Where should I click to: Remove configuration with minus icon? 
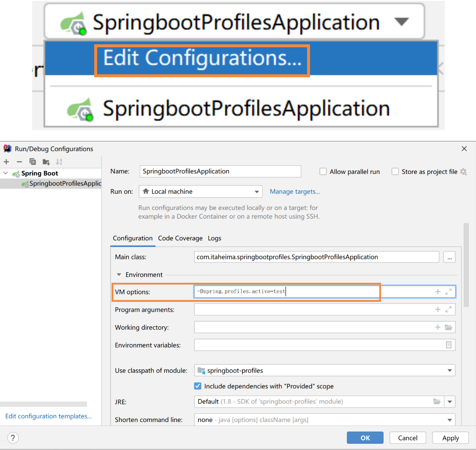19,162
